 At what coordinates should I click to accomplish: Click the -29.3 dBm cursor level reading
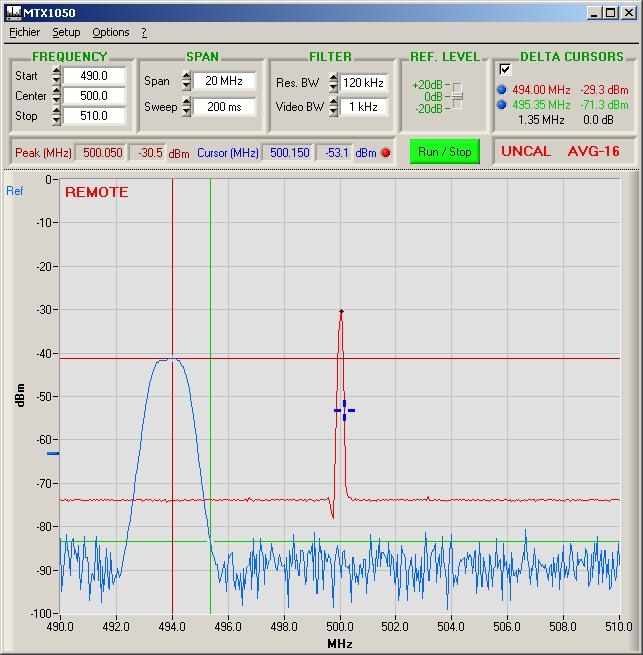(604, 90)
